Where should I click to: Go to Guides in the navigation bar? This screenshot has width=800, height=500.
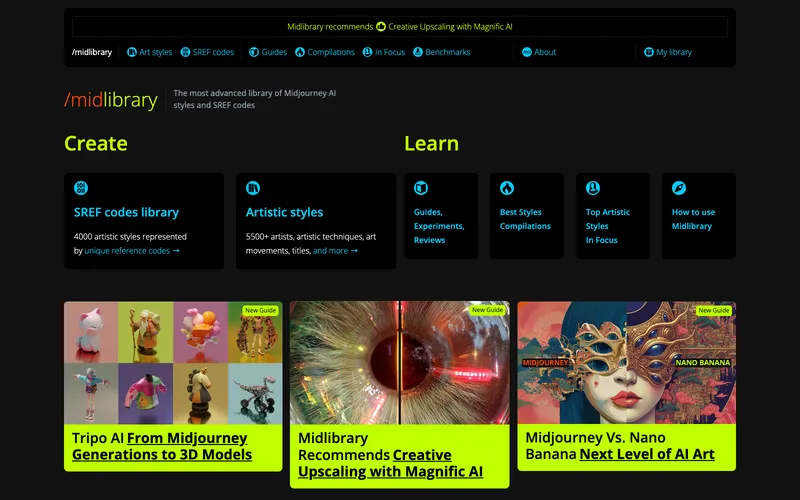pyautogui.click(x=268, y=52)
